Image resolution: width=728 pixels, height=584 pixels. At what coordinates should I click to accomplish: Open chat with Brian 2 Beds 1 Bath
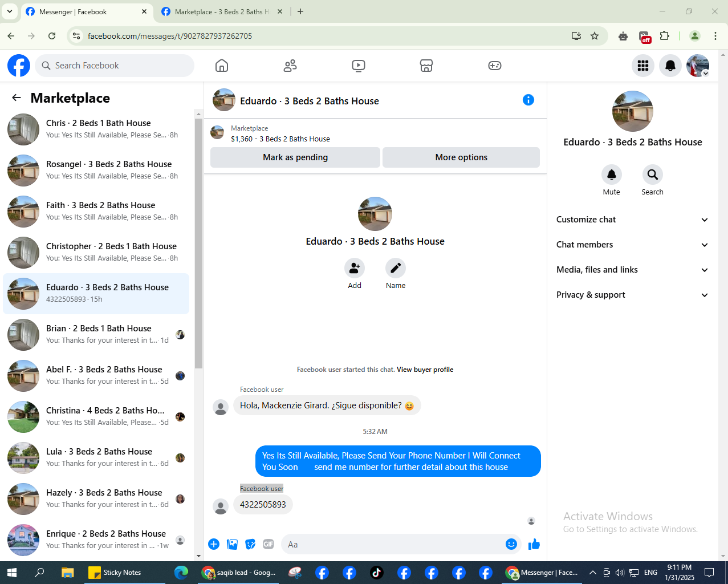(x=96, y=335)
